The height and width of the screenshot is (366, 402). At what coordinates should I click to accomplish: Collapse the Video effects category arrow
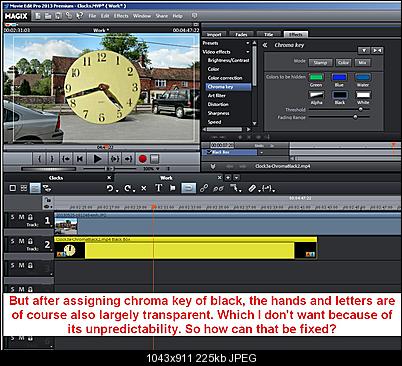pos(248,52)
